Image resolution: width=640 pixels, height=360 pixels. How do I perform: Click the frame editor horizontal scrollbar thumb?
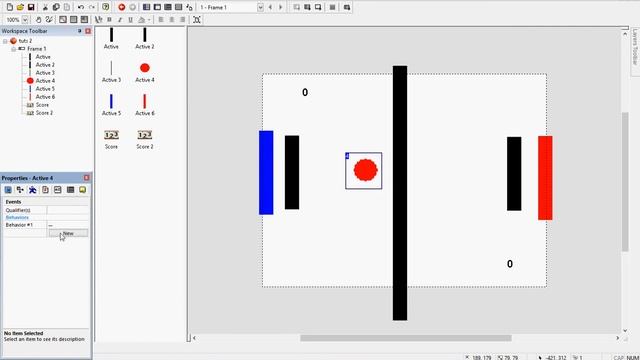click(406, 338)
